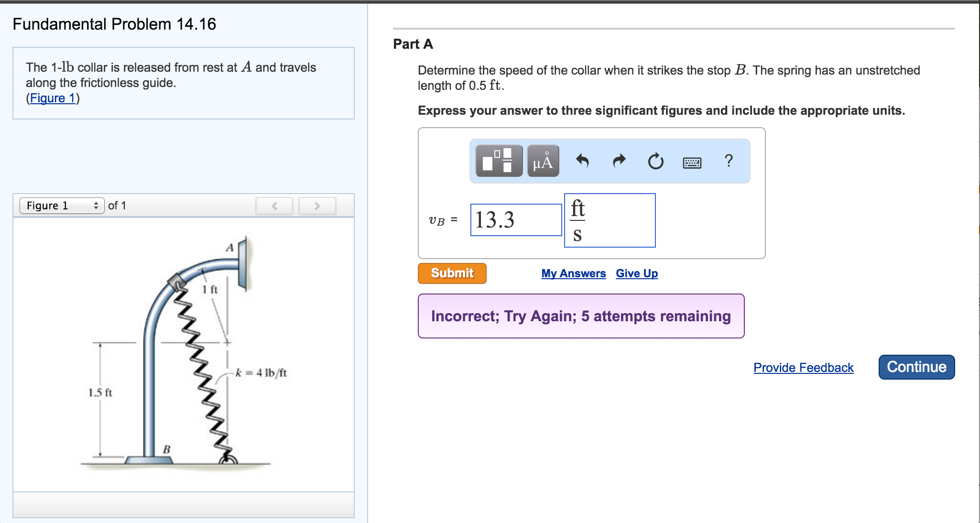The image size is (980, 523).
Task: Open the templates fraction tool
Action: [x=499, y=161]
